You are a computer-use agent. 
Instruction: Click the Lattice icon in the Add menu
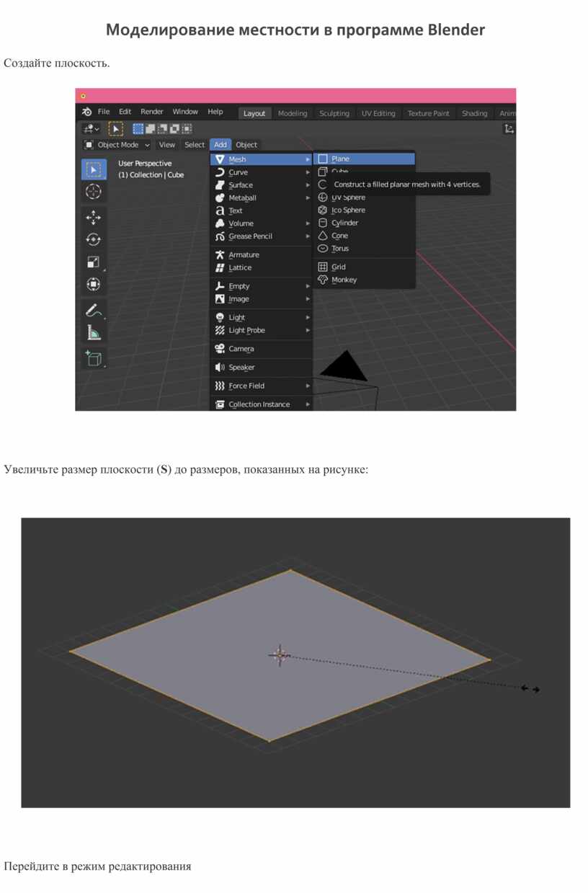(220, 267)
